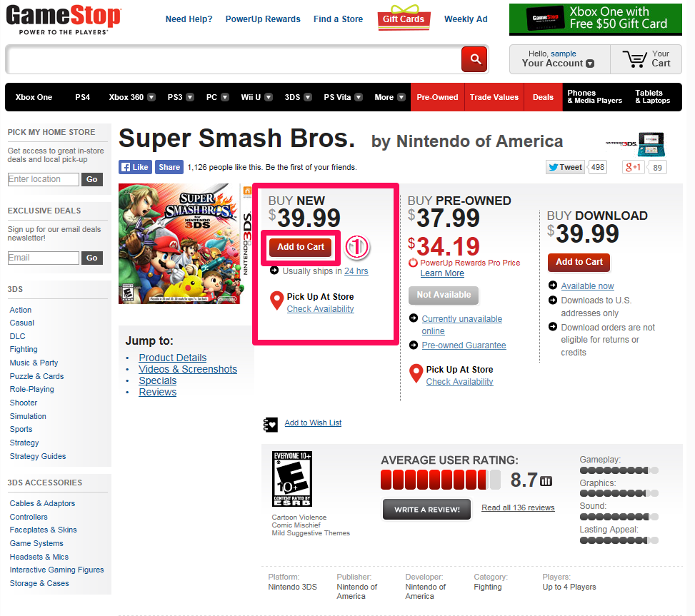This screenshot has height=616, width=695.
Task: Open Read all 136 reviews link
Action: point(518,508)
